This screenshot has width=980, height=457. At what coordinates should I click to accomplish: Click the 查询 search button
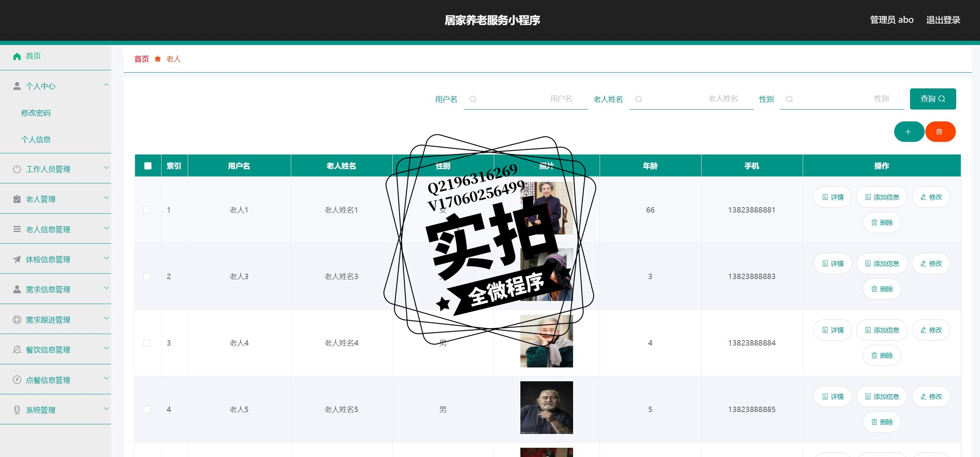(x=933, y=99)
